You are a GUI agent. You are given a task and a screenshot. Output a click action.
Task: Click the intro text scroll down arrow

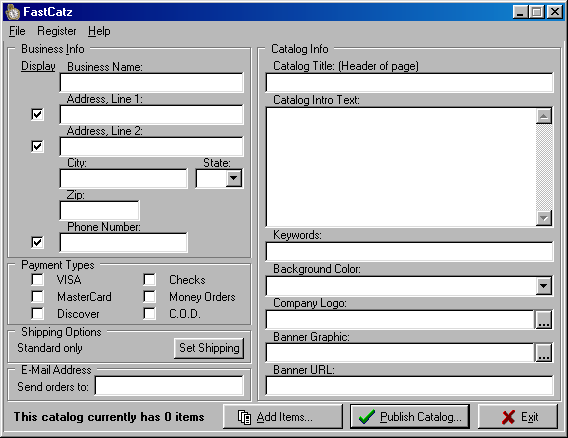544,218
